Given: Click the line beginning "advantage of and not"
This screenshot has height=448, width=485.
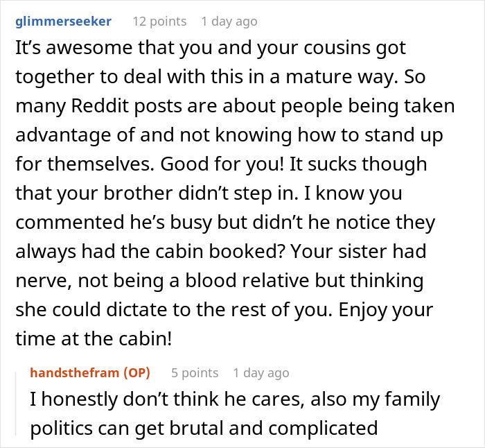Looking at the screenshot, I should point(229,135).
